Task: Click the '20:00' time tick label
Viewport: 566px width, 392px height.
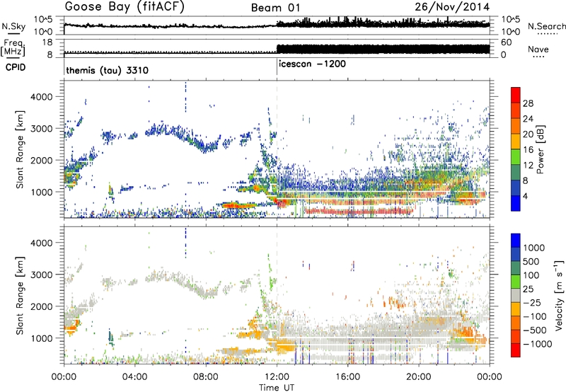Action: (419, 377)
